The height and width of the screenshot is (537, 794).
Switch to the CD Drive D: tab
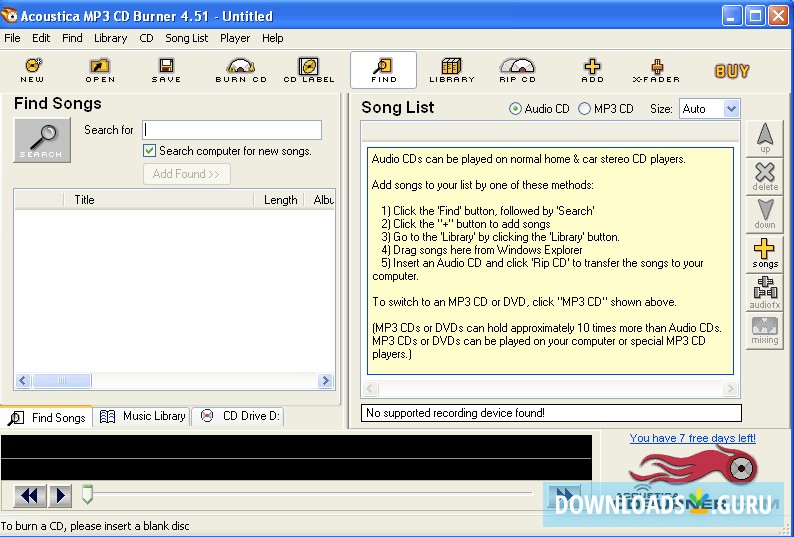[x=239, y=416]
